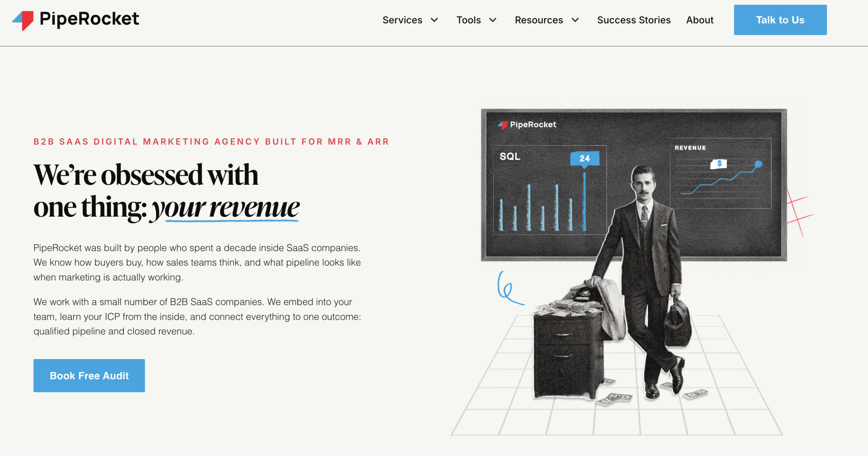
Task: Open the Tools menu item
Action: tap(469, 20)
